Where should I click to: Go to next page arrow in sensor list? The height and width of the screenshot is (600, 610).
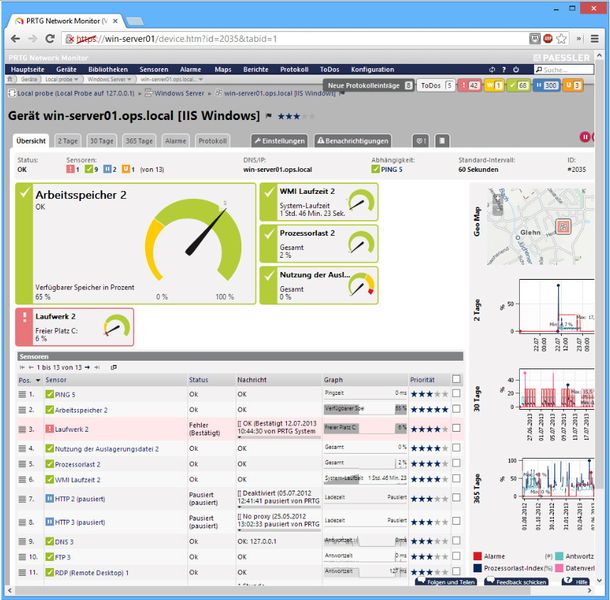pos(88,367)
